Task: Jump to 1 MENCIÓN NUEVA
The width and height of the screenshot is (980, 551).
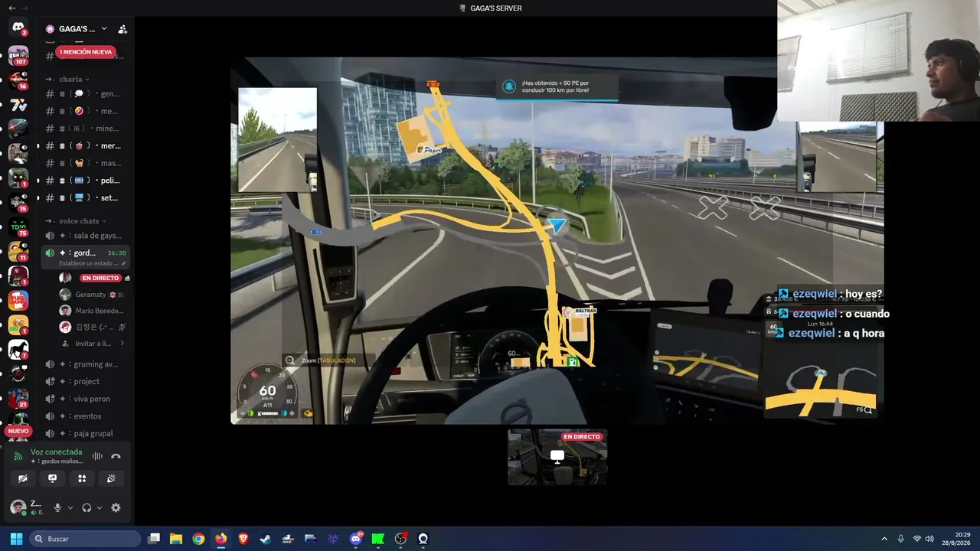Action: (86, 52)
